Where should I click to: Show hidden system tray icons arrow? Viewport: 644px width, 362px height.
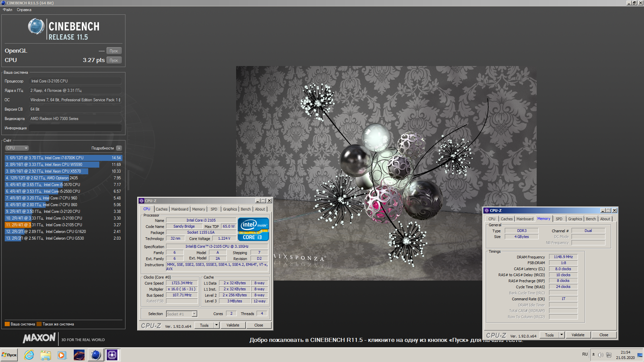pos(593,355)
